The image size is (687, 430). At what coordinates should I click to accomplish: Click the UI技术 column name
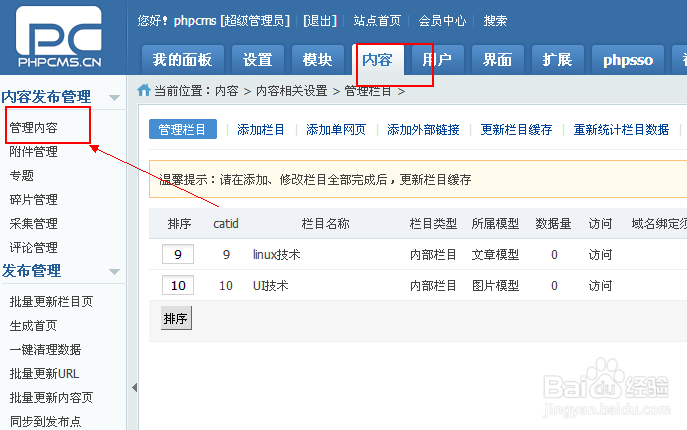pos(270,286)
